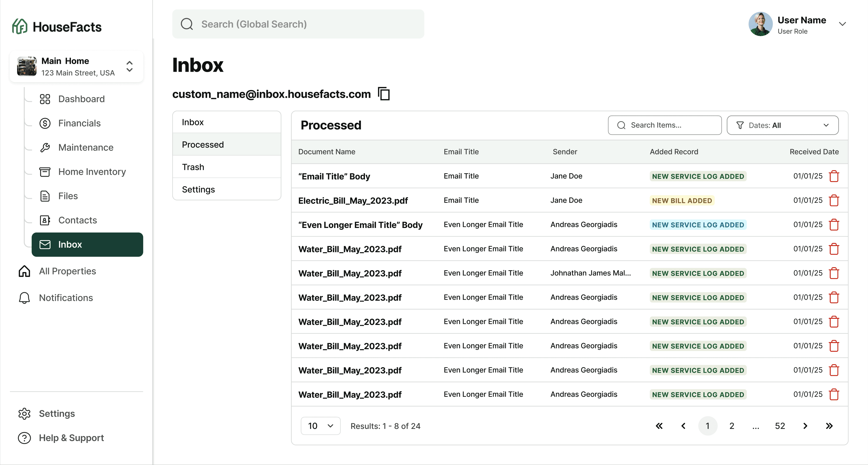Screen dimensions: 868x465
Task: Click the Maintenance wrench icon
Action: (45, 147)
